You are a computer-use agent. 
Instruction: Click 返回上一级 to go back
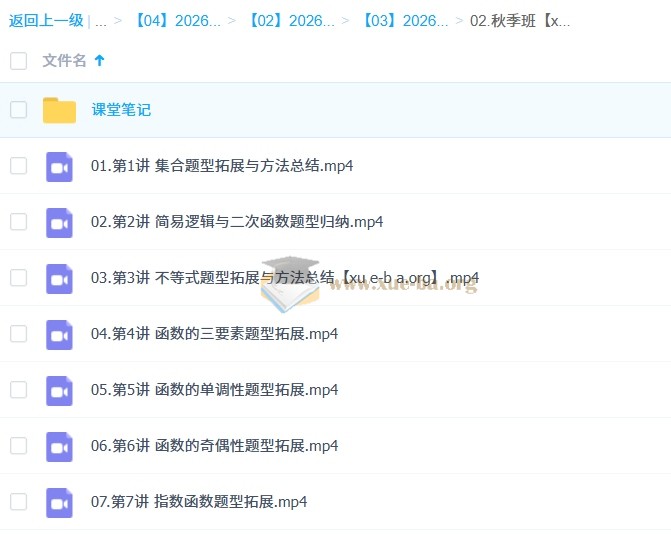click(x=46, y=20)
